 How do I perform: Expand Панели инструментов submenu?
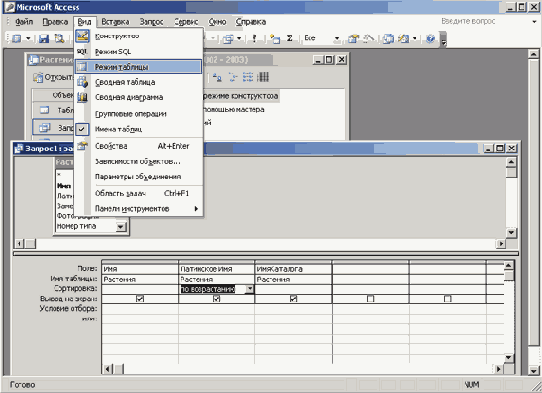click(139, 209)
